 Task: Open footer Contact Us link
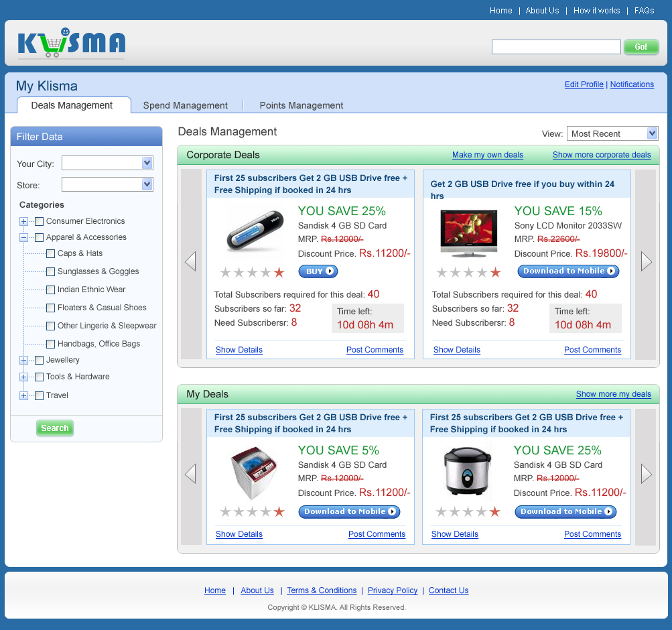[449, 590]
